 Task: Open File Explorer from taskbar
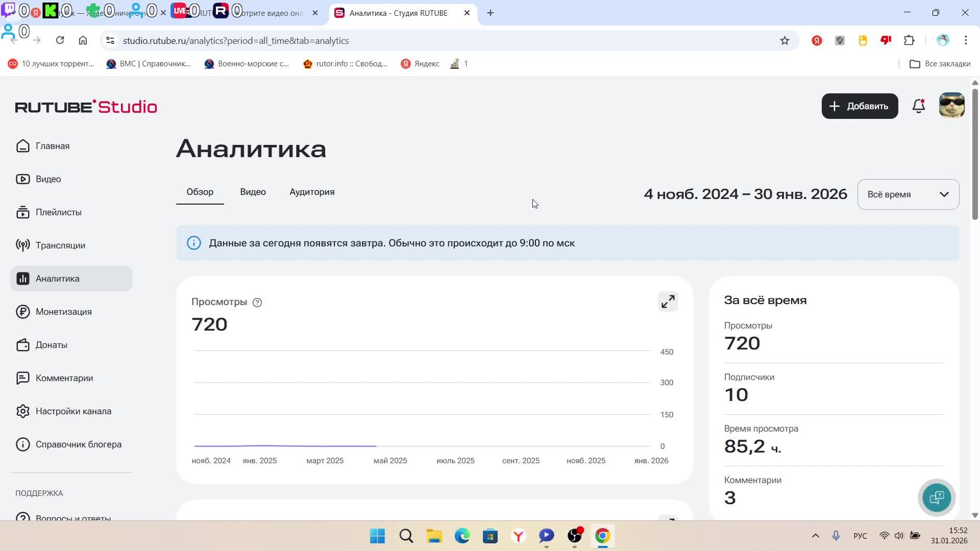434,536
